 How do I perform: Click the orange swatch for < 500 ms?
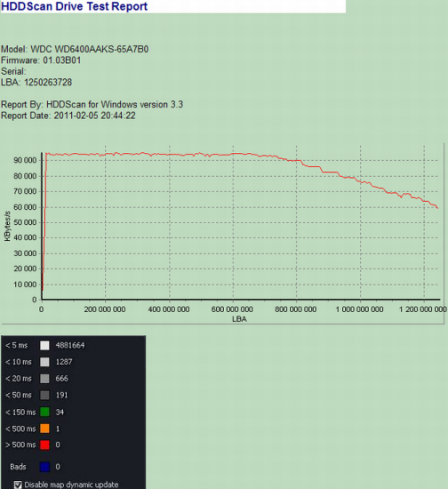[44, 429]
